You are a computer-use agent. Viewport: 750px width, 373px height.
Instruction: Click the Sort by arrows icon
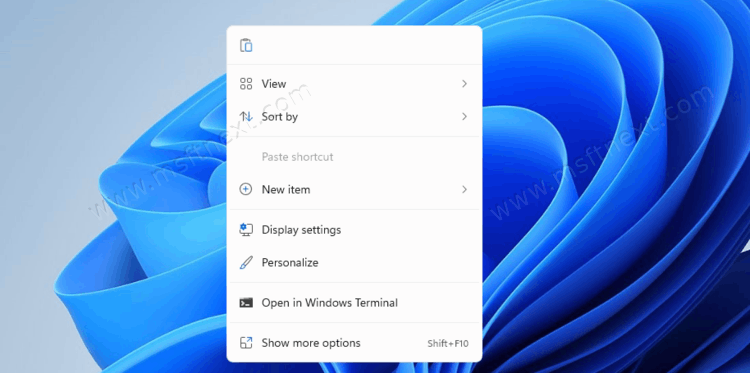246,117
